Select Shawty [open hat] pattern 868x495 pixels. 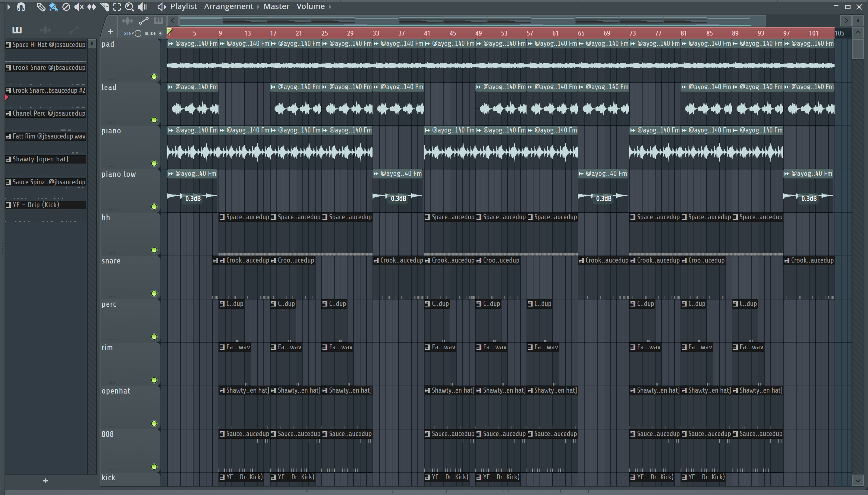pyautogui.click(x=46, y=159)
